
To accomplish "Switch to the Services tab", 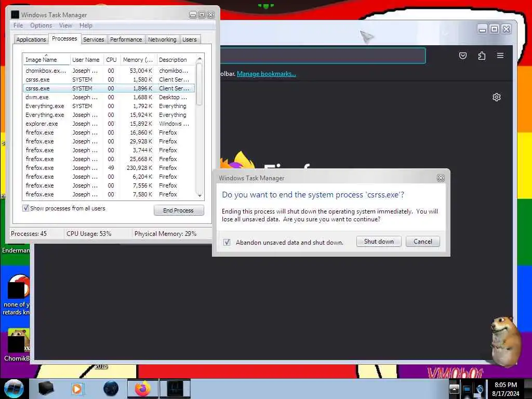I will point(94,39).
